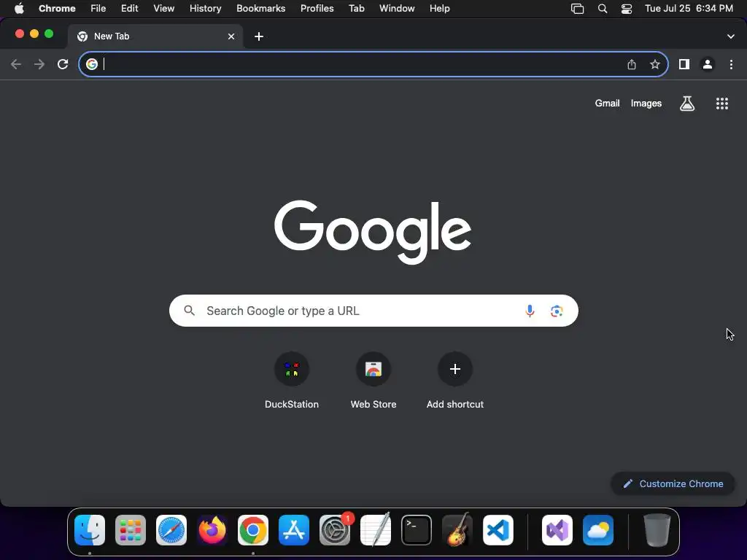This screenshot has width=747, height=560.
Task: Open Spotlight search in menu bar
Action: [603, 9]
